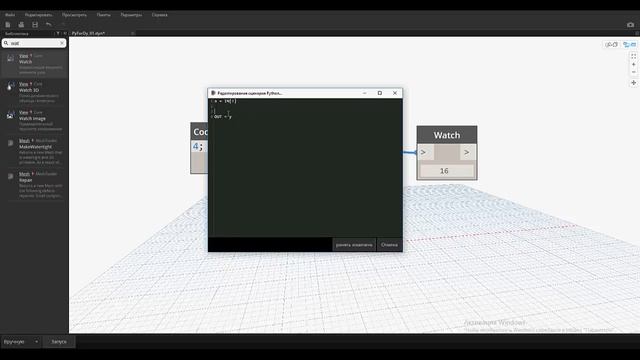Click the Zoom to fit icon
Screen dimensions: 640x360
[x=633, y=56]
